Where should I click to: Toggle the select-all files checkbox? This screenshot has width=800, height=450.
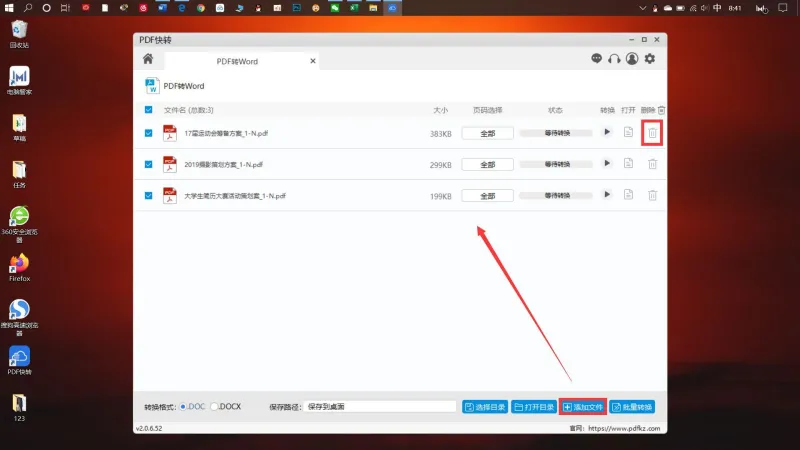point(148,110)
